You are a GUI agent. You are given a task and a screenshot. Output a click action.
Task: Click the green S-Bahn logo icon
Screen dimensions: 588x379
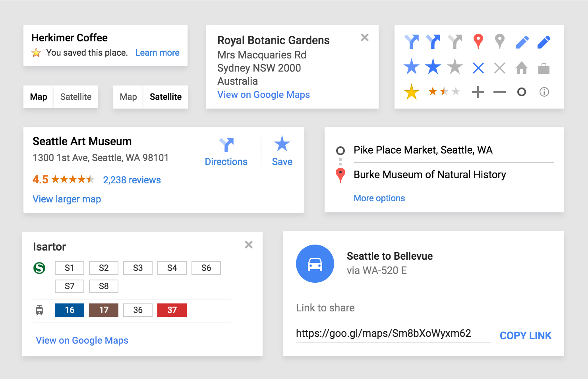39,268
